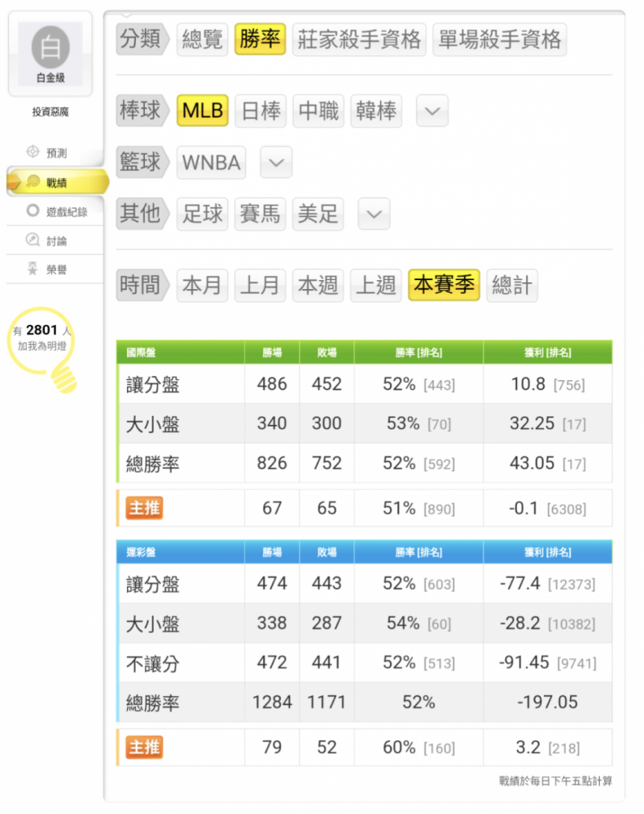Choose the 日棒 league button
Image resolution: width=644 pixels, height=814 pixels.
point(261,111)
